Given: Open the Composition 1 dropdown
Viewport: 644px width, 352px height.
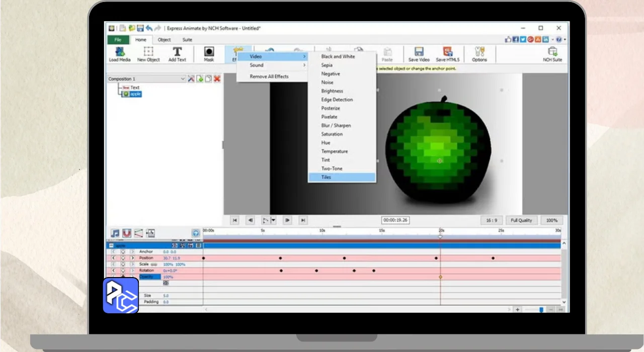Looking at the screenshot, I should click(x=183, y=79).
